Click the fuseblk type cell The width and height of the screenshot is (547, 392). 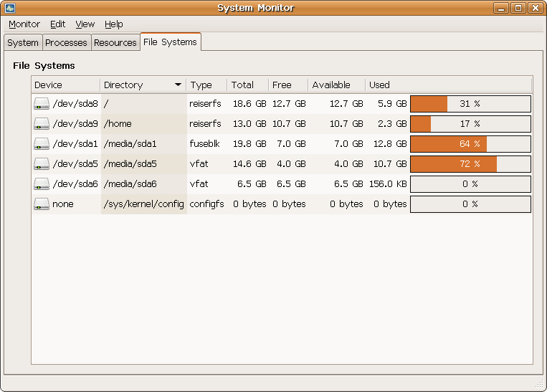[x=205, y=144]
